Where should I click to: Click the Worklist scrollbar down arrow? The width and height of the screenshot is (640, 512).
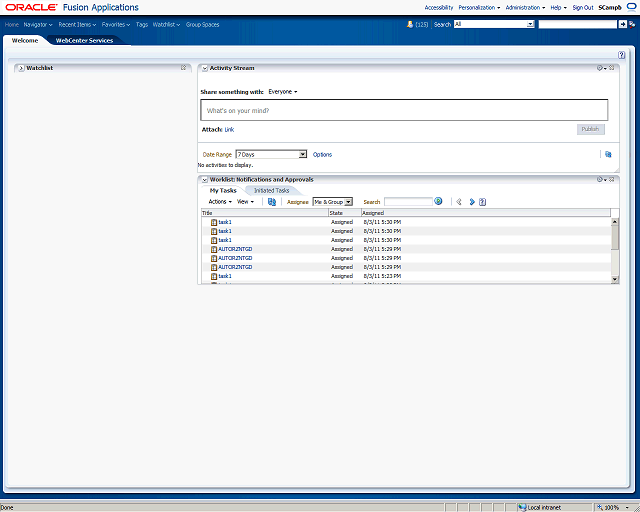pos(615,279)
